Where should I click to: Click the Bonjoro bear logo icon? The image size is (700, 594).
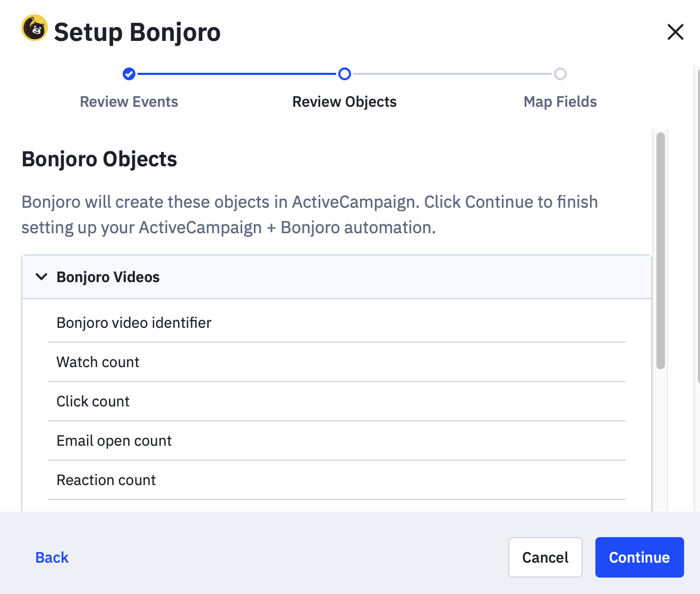click(35, 28)
